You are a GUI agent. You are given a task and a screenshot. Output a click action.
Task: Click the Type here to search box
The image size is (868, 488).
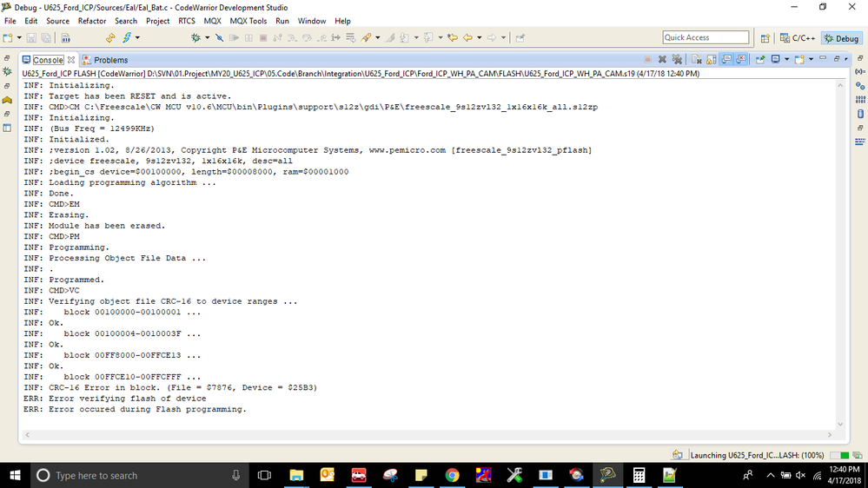click(x=138, y=475)
